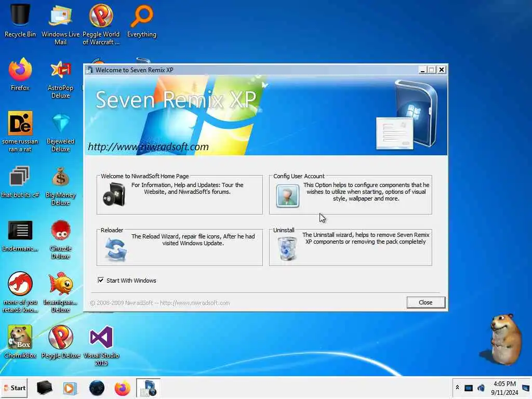Click the Close button in the welcome dialog
This screenshot has width=532, height=399.
coord(425,302)
